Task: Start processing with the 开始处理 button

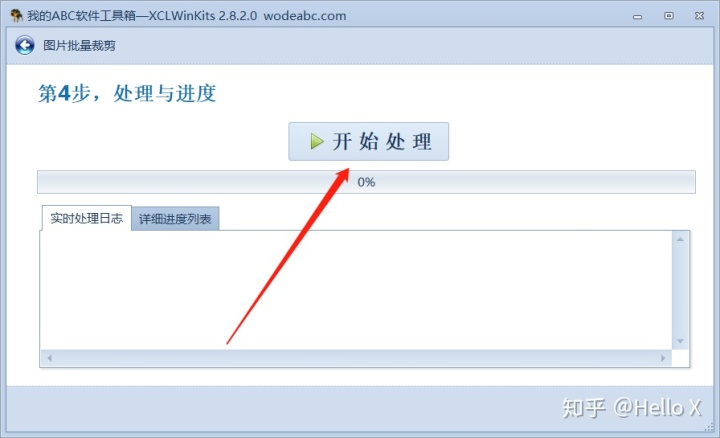Action: click(x=368, y=141)
